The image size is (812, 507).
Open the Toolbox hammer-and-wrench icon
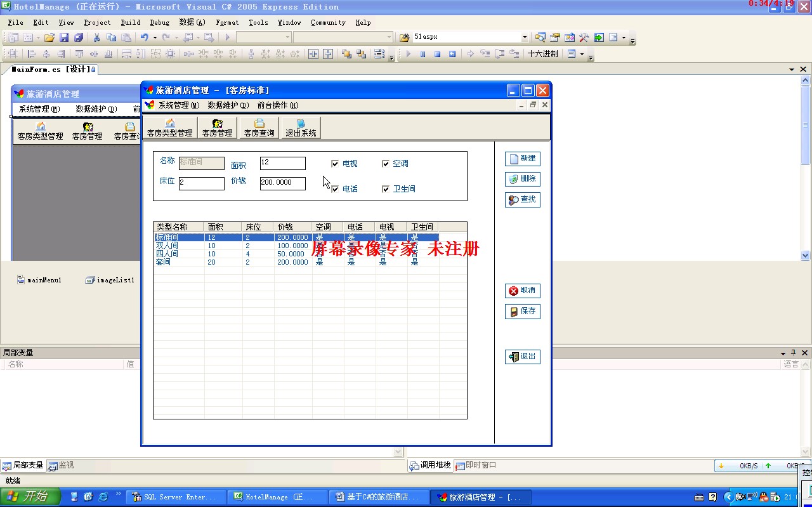click(584, 37)
